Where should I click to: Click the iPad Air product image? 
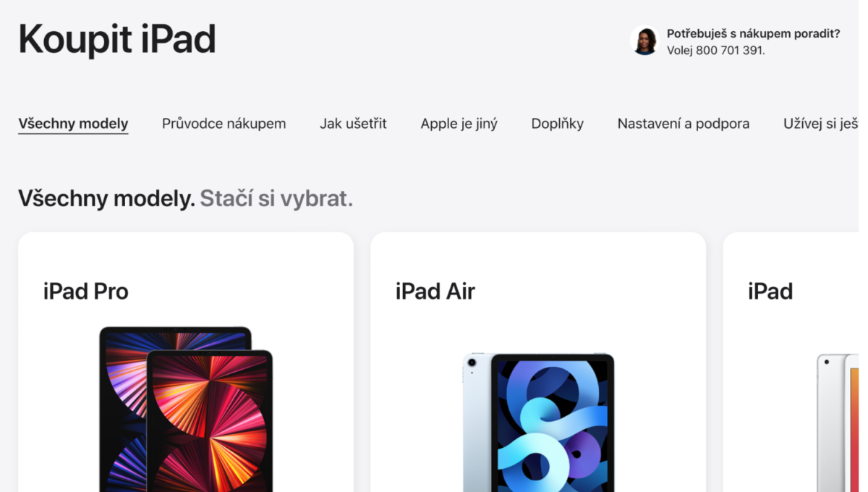pos(539,423)
